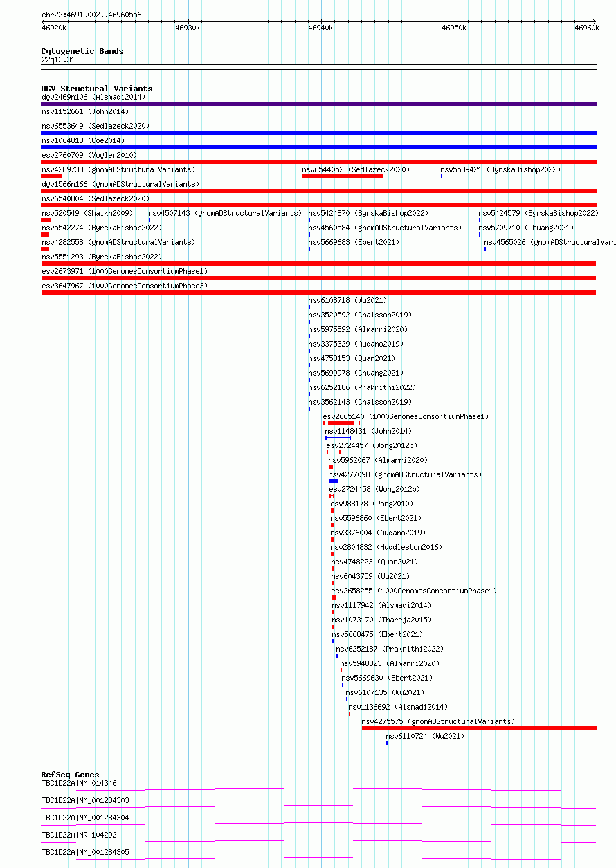
Task: Click nsv5948323 (Almarri2020) label
Action: pyautogui.click(x=390, y=664)
